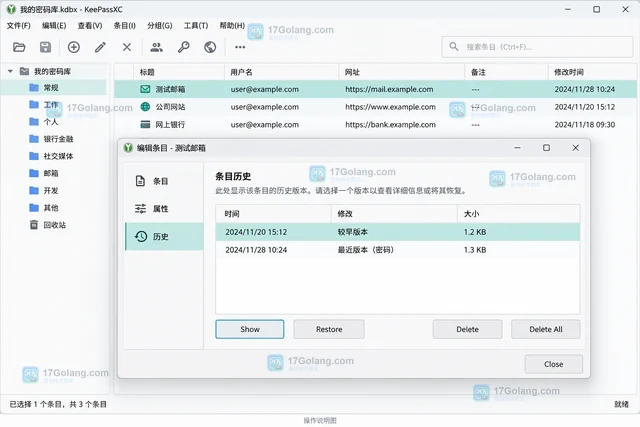Select the 开发 group
This screenshot has height=427, width=640.
[x=51, y=190]
